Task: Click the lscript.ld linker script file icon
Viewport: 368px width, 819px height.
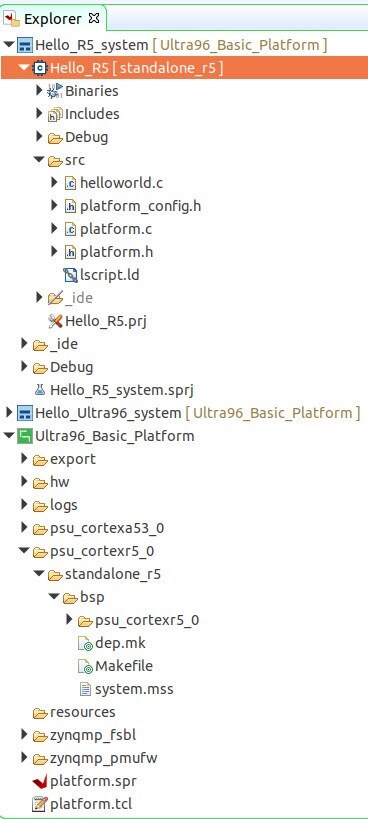Action: 70,275
